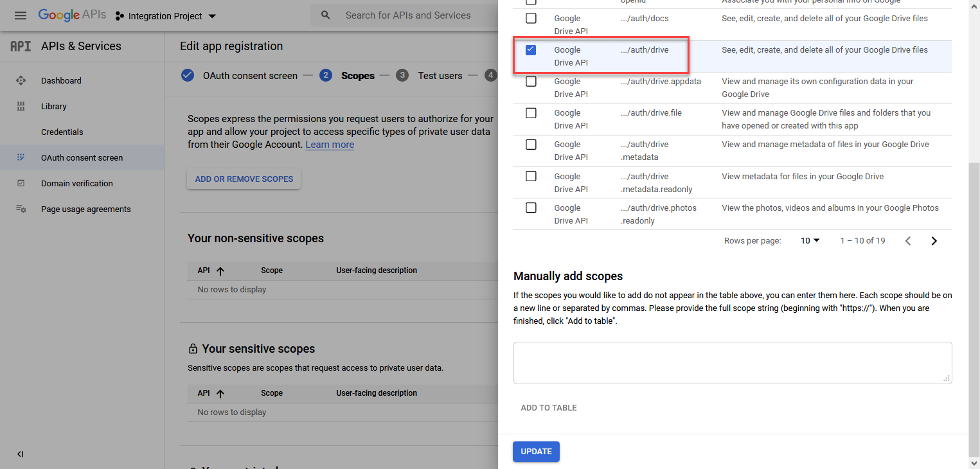This screenshot has height=469, width=980.
Task: Uncheck the .../auth/drive scope checkbox
Action: [x=531, y=50]
